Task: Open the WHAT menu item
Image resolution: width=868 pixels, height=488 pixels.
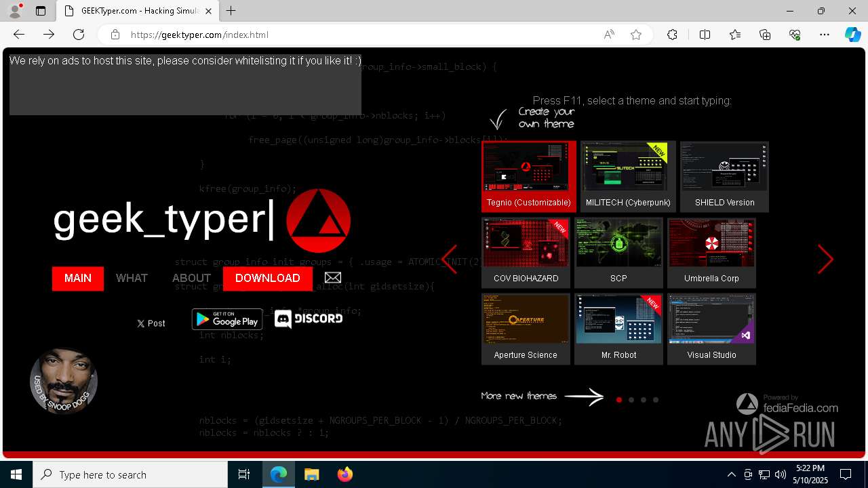Action: (x=132, y=279)
